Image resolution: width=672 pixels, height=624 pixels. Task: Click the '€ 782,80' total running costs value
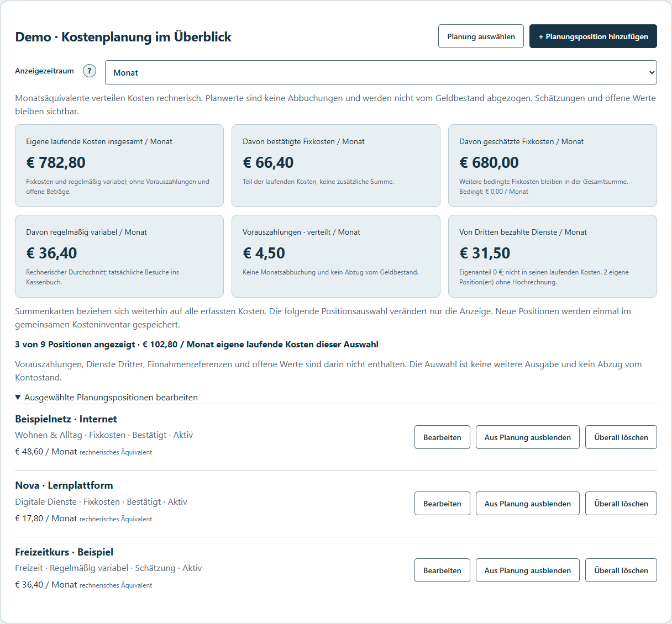point(56,162)
